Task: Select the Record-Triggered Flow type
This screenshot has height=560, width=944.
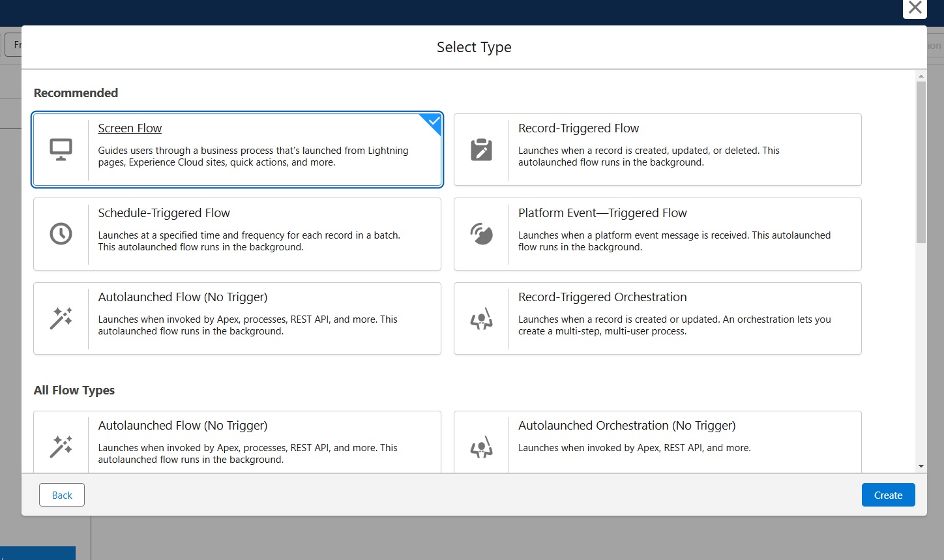Action: coord(657,149)
